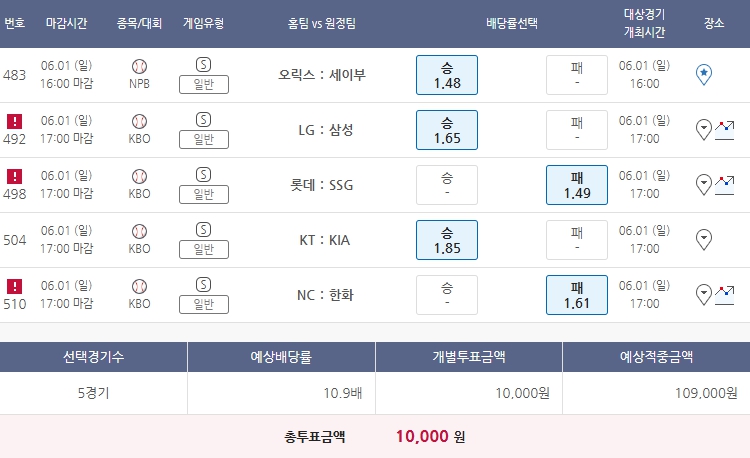Deselect the 승 1.48 odds for 오릭스
Image resolution: width=750 pixels, height=458 pixels.
447,75
